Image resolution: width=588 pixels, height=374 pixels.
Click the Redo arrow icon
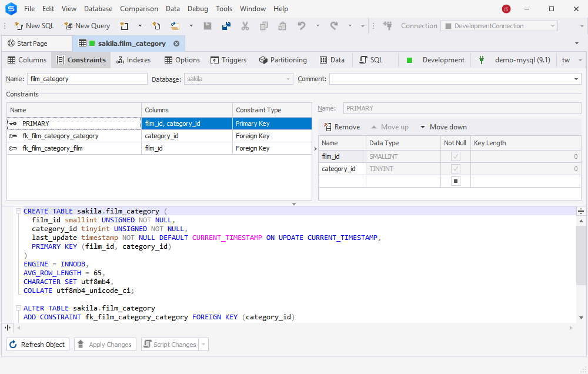[x=334, y=26]
